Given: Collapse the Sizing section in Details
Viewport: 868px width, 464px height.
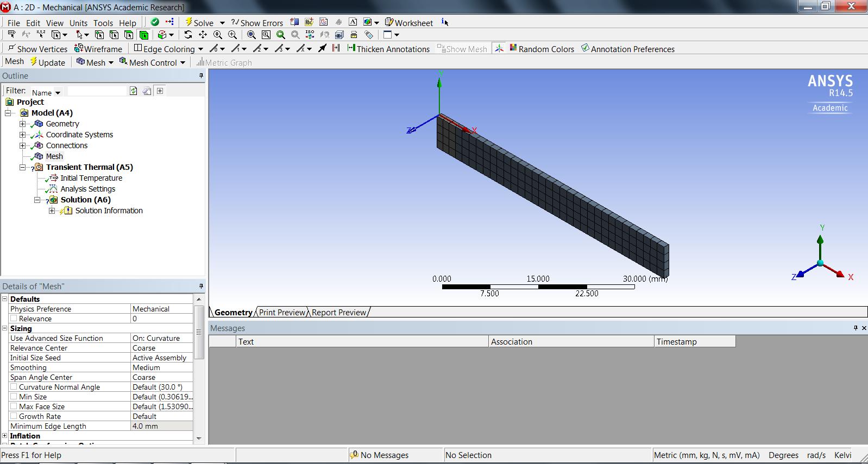Looking at the screenshot, I should [x=4, y=328].
